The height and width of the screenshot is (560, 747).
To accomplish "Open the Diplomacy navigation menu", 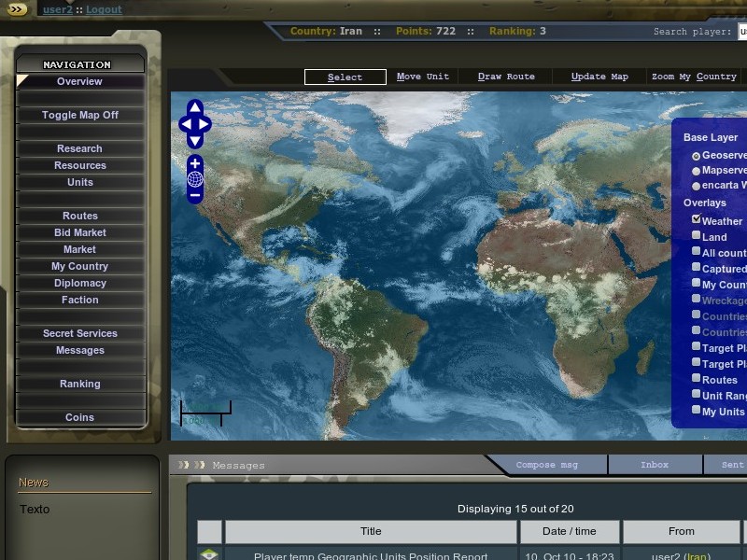I will 79,283.
